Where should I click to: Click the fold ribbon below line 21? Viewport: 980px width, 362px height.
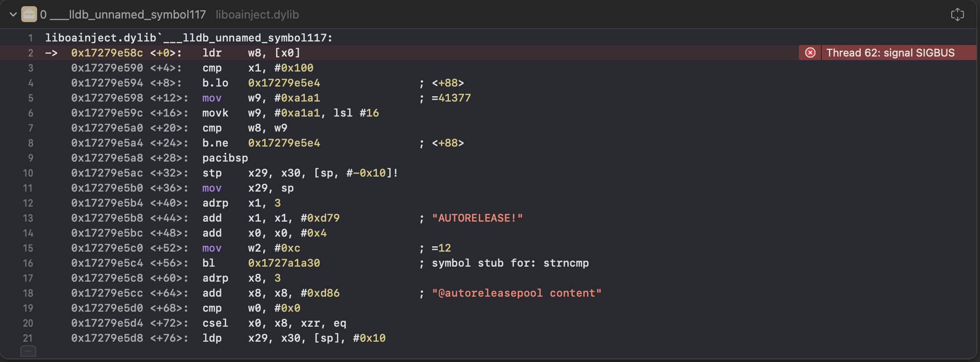(x=28, y=351)
